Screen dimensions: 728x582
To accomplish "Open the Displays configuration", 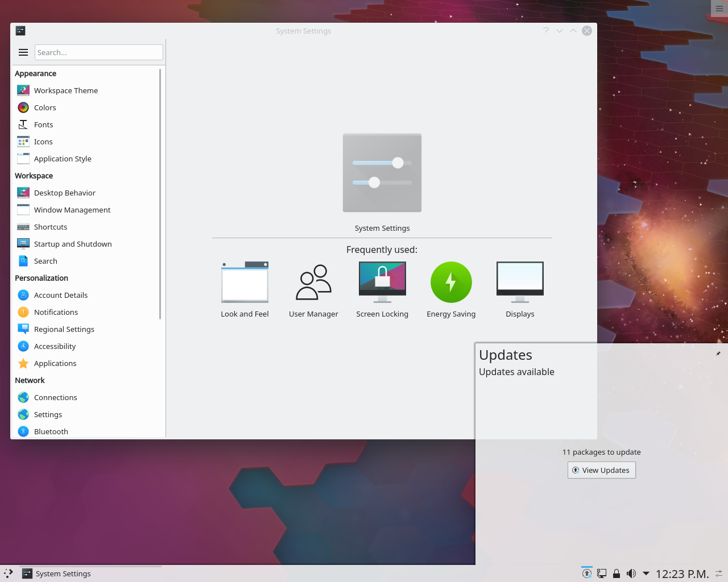I will [x=519, y=281].
